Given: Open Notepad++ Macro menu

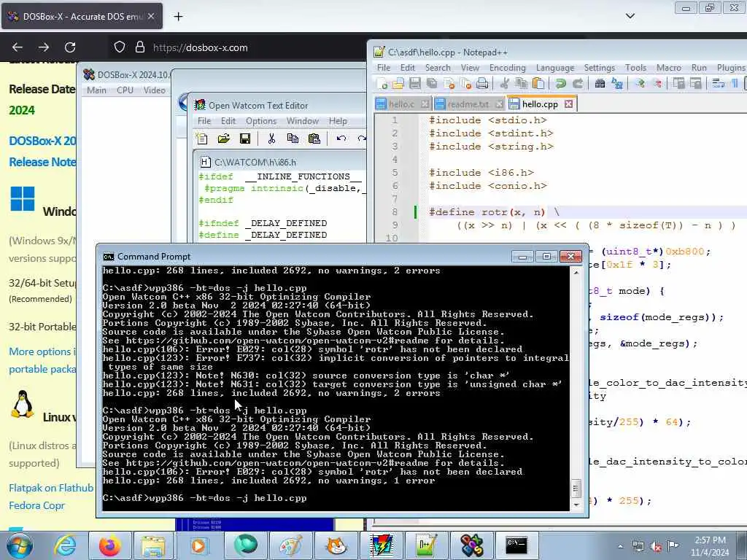Looking at the screenshot, I should pyautogui.click(x=669, y=68).
